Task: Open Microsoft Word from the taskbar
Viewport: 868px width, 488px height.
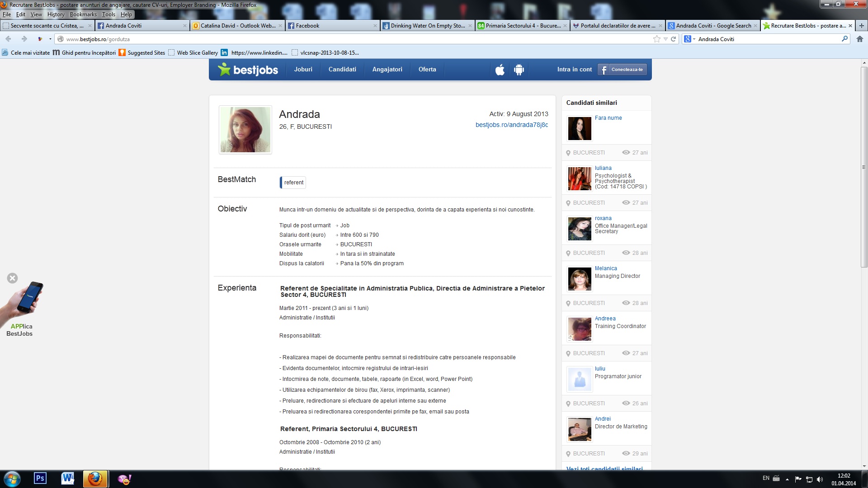Action: pos(67,479)
